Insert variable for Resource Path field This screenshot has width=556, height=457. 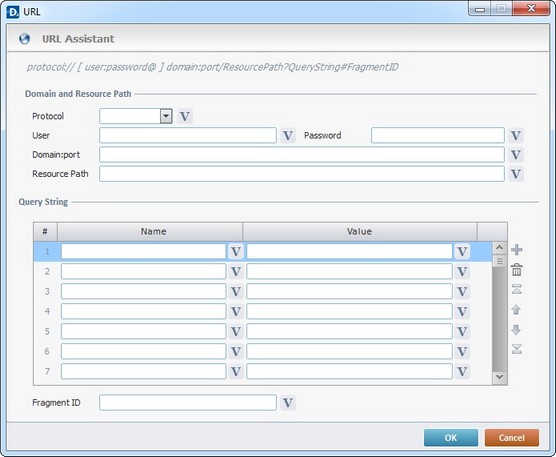(516, 174)
